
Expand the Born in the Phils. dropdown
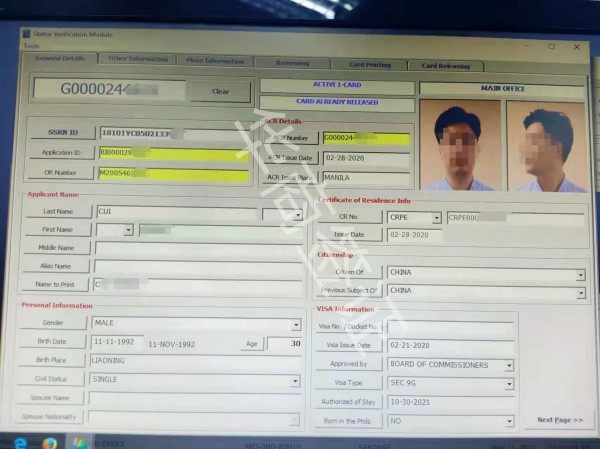509,422
